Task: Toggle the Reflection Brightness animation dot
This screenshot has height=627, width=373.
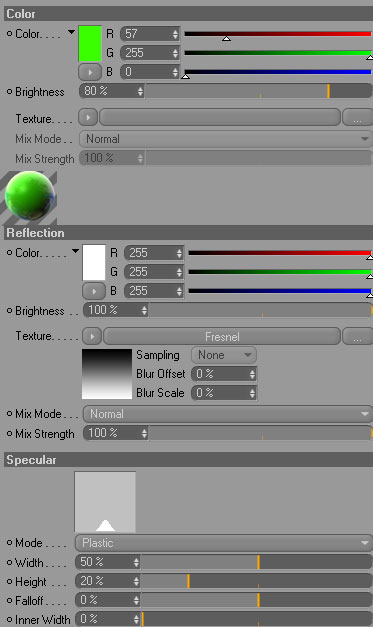Action: (10, 311)
